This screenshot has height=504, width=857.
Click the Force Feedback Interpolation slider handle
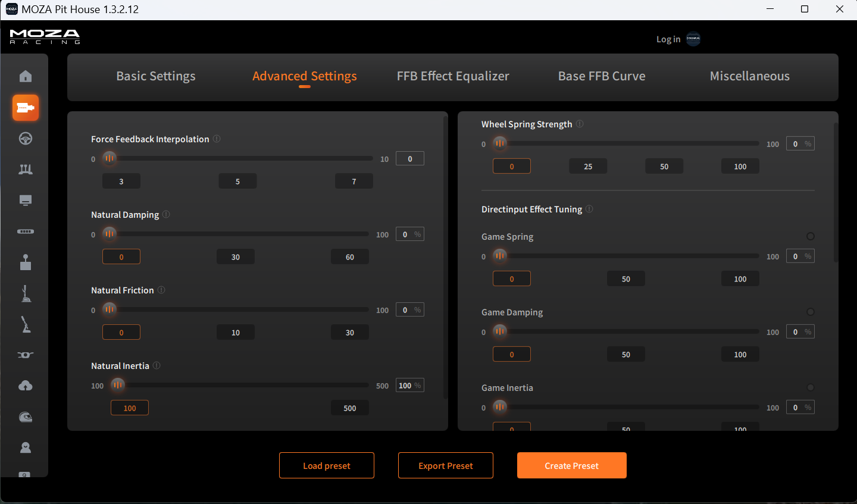[x=109, y=158]
